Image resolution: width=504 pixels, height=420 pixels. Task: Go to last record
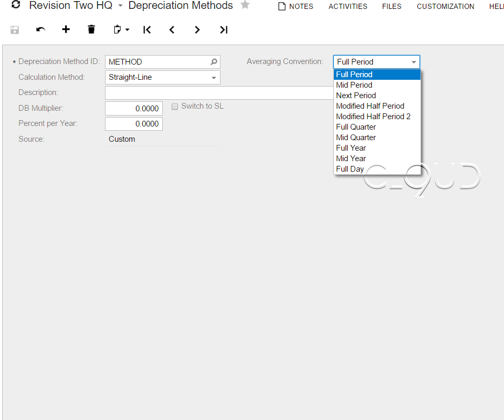click(x=224, y=30)
